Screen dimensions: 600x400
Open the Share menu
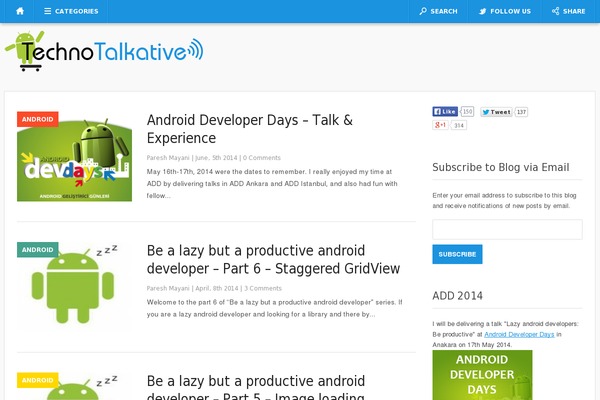coord(569,11)
